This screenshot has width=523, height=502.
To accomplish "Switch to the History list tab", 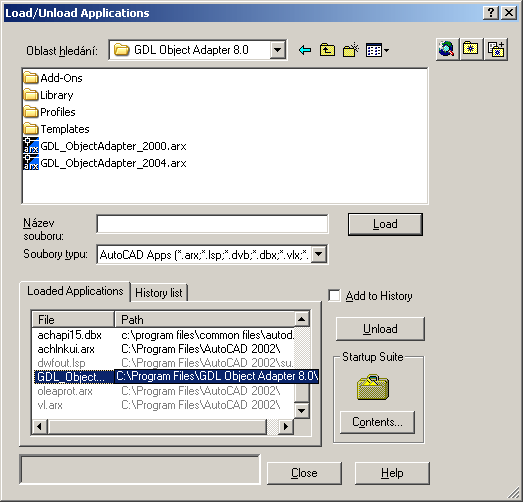I will pyautogui.click(x=159, y=293).
